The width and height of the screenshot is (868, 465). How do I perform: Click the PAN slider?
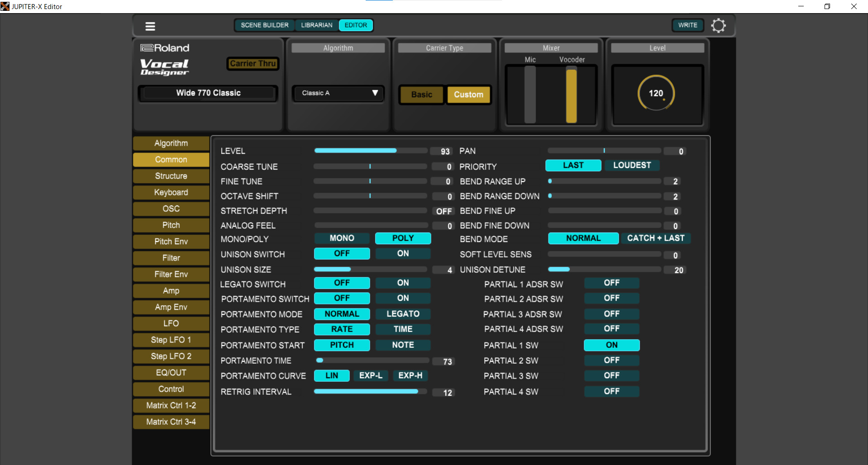(x=605, y=151)
